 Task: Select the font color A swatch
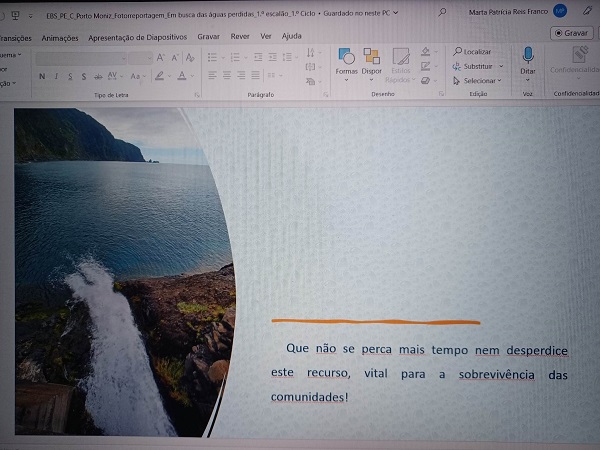coord(182,76)
